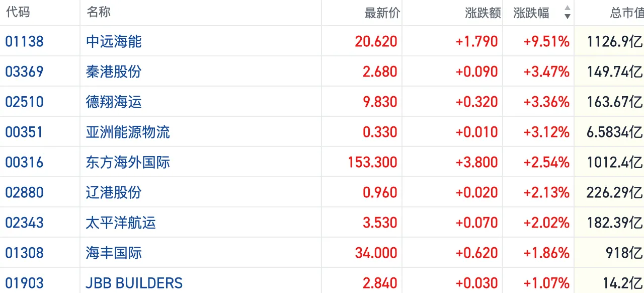Screen dimensions: 644x293
Task: Open the 东方海外国际 stock name
Action: tap(128, 162)
